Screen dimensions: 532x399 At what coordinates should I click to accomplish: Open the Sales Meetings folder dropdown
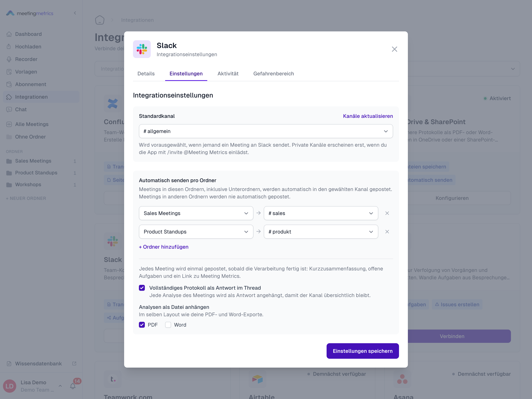pyautogui.click(x=196, y=213)
